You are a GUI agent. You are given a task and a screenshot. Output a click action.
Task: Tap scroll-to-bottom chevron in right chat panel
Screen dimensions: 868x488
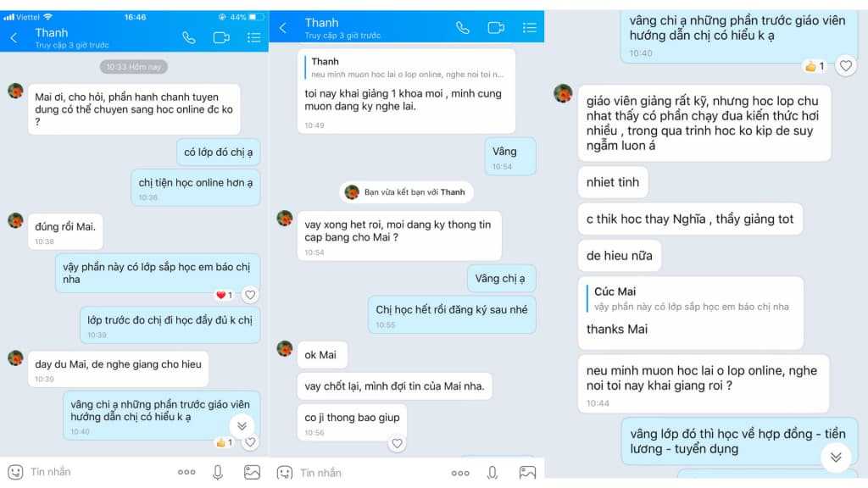(x=836, y=457)
